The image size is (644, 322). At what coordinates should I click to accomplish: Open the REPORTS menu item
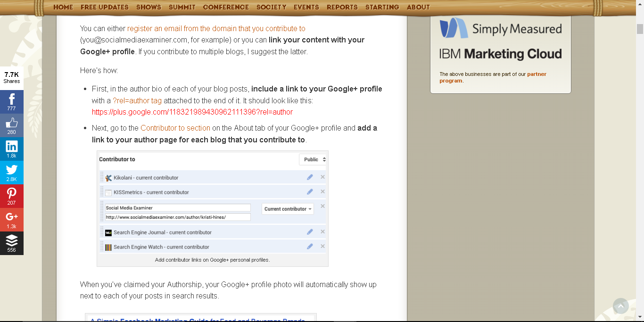pos(342,7)
